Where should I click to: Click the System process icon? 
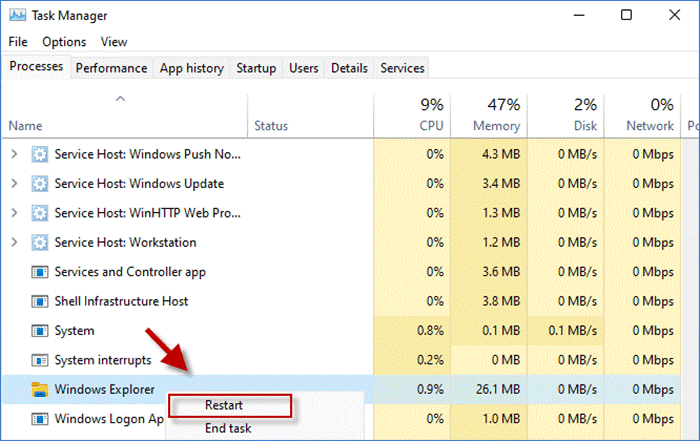[x=40, y=331]
